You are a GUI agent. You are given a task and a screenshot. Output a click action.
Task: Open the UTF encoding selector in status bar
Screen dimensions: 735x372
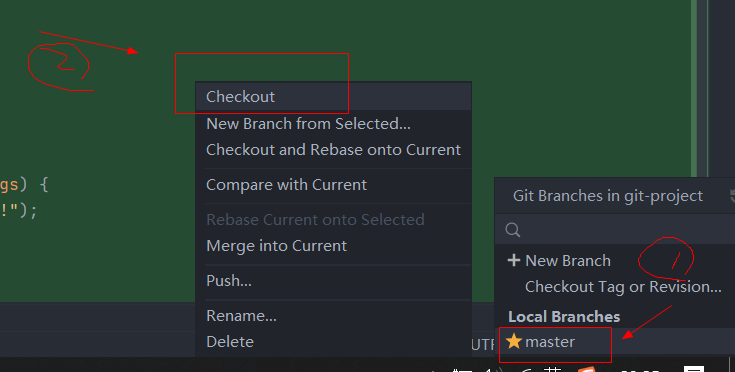coord(482,345)
